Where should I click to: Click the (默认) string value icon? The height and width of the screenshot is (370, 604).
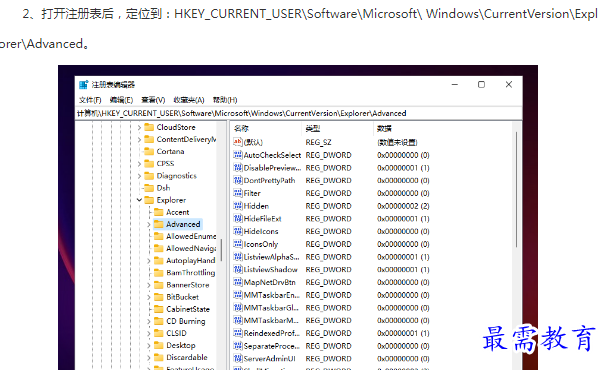point(238,142)
